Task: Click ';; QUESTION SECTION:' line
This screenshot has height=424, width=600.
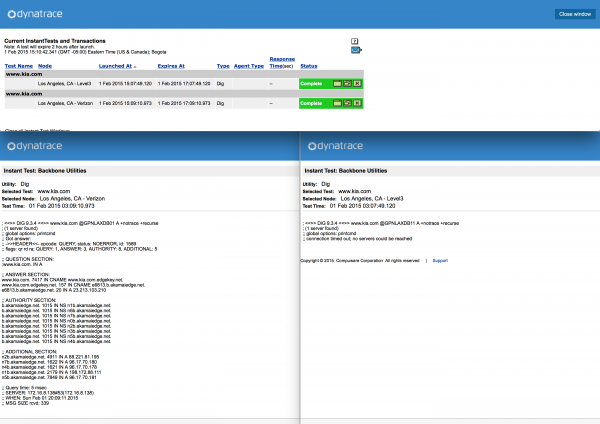Action: pos(28,259)
